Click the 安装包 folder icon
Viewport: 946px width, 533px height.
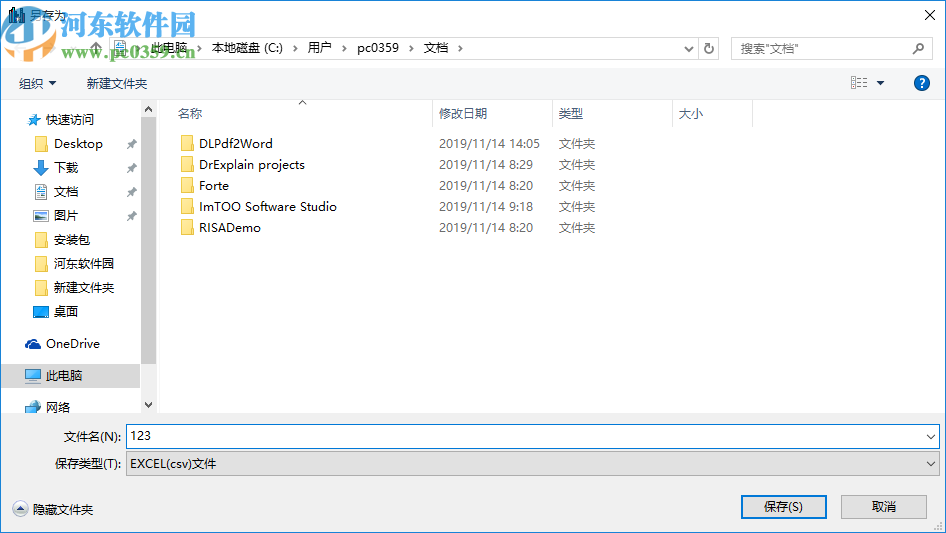tap(41, 240)
